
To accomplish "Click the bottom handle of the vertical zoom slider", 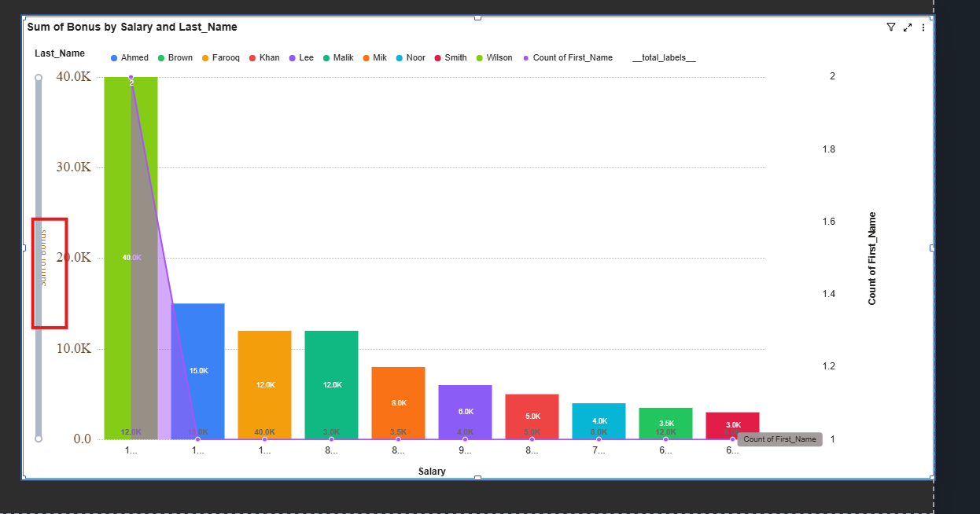I will click(x=39, y=439).
